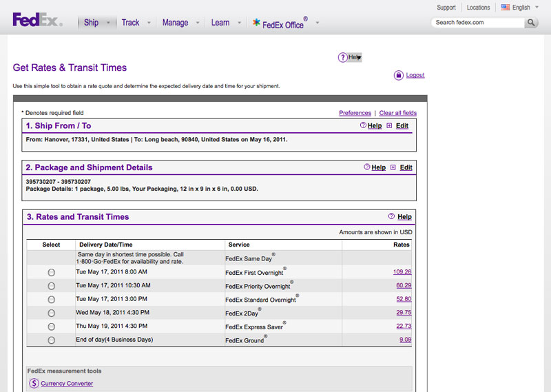The width and height of the screenshot is (551, 392).
Task: Open the Locations link
Action: click(x=478, y=8)
